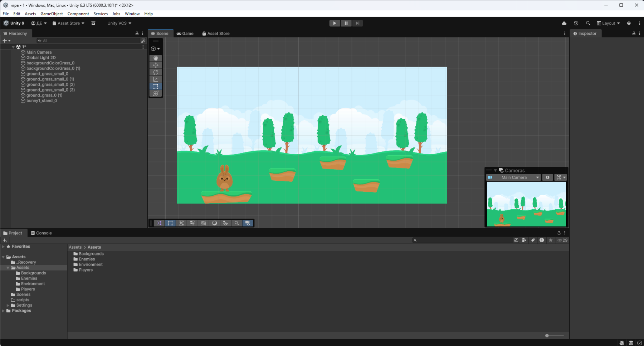Switch to the Game tab
The width and height of the screenshot is (644, 346).
(185, 33)
